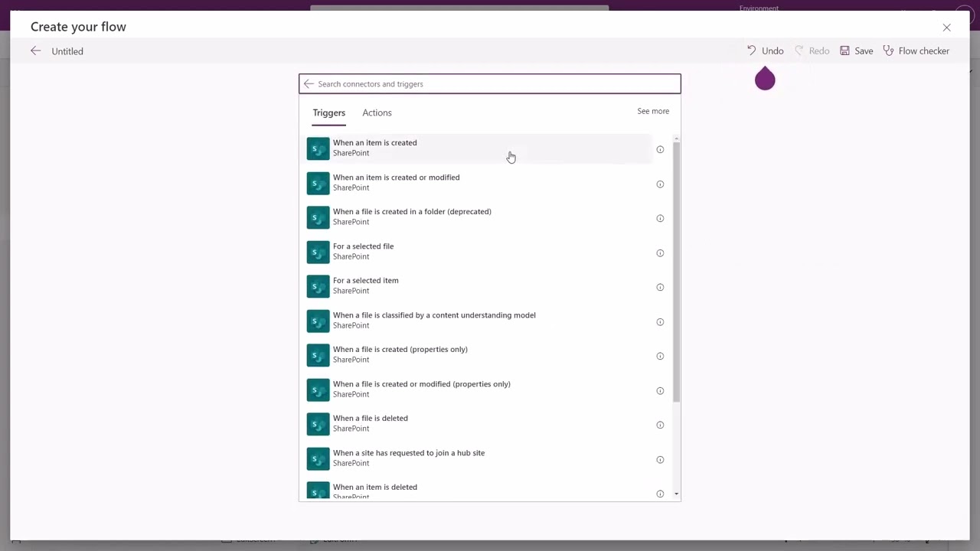This screenshot has height=551, width=980.
Task: Select 'When a site has requested to join a hub site'
Action: tap(479, 458)
